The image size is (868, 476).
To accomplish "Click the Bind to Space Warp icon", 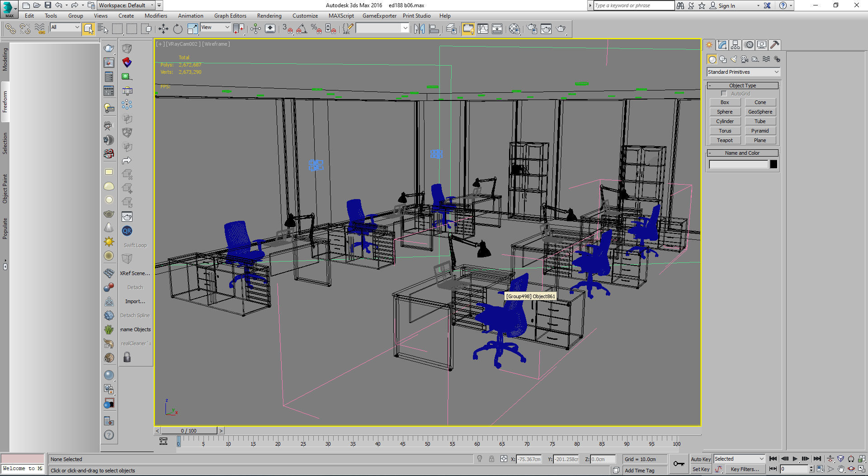I will 40,29.
